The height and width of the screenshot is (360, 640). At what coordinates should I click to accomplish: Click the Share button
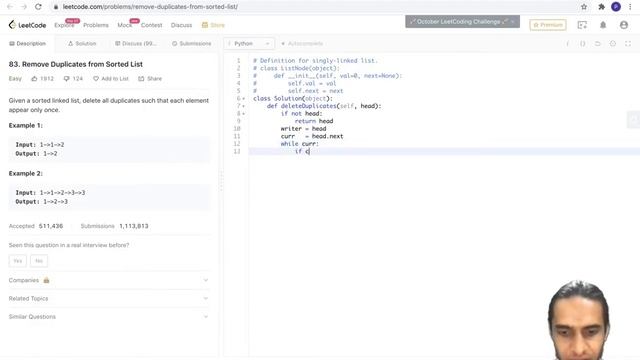pos(150,78)
